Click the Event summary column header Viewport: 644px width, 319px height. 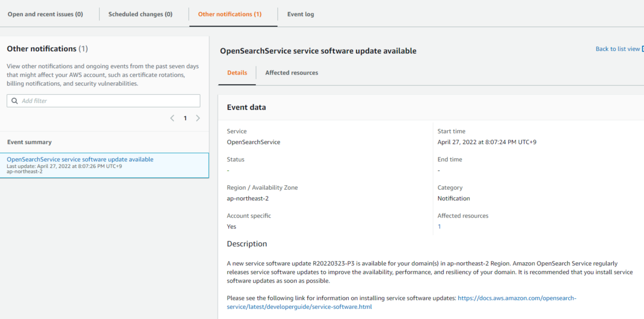[x=30, y=142]
